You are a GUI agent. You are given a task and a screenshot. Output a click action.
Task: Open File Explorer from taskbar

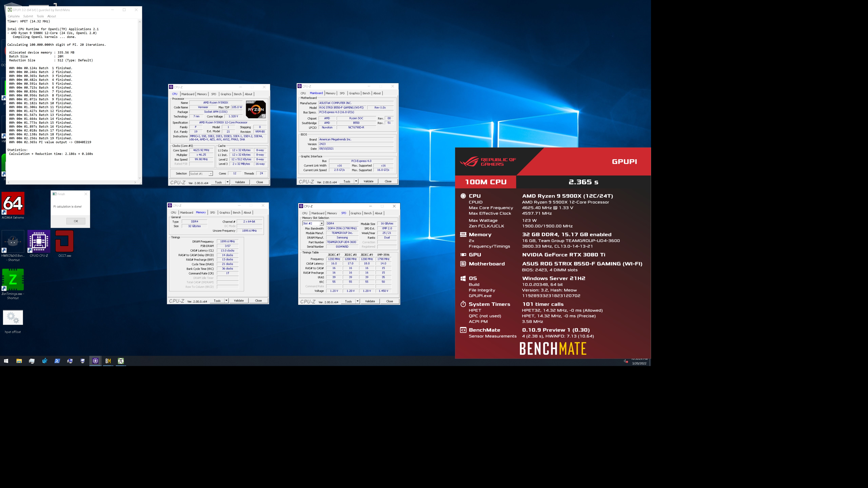click(19, 361)
